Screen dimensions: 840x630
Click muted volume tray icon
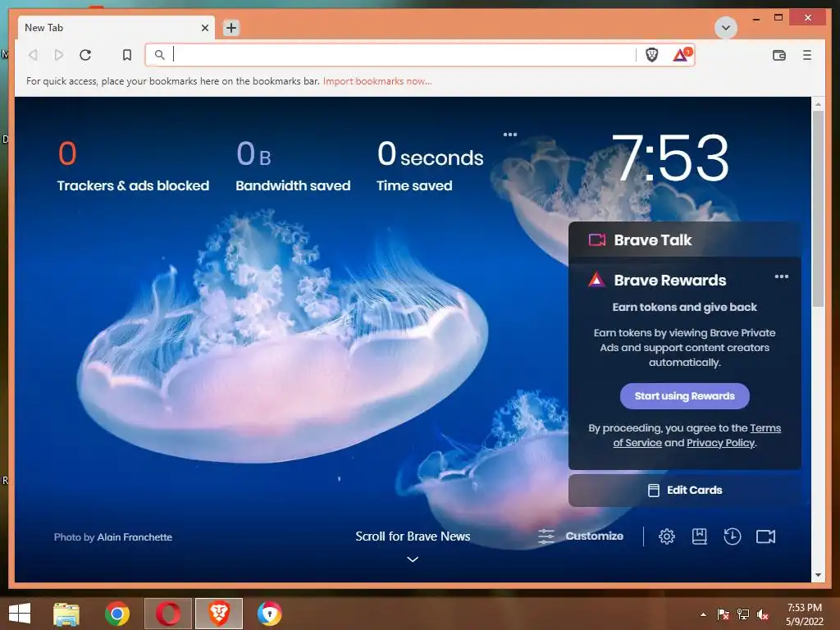click(763, 614)
